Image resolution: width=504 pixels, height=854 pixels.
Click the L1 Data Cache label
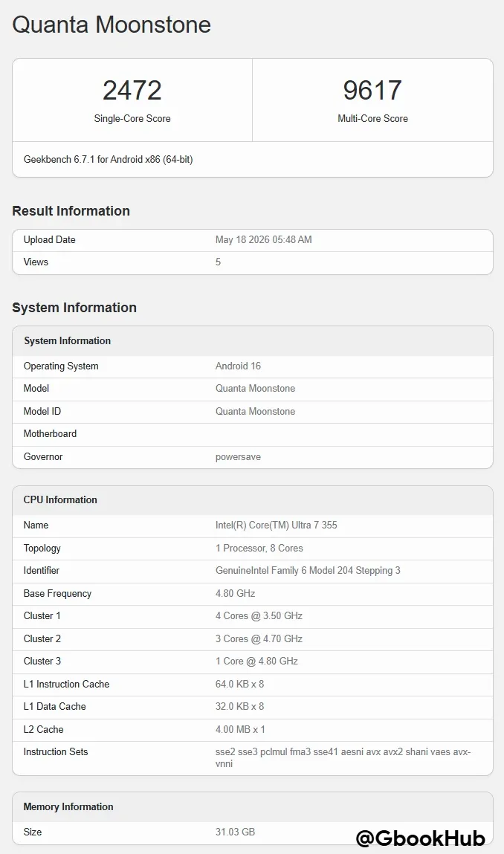coord(54,706)
